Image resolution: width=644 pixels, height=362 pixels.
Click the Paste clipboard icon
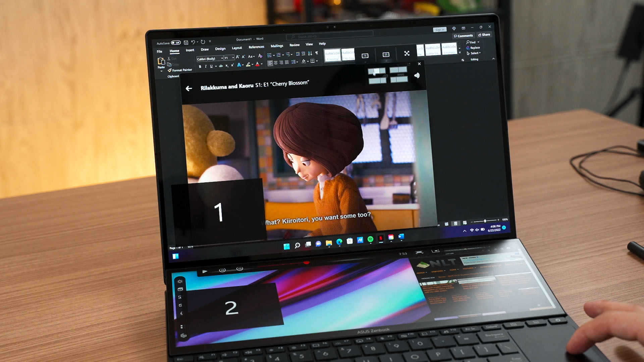click(161, 61)
